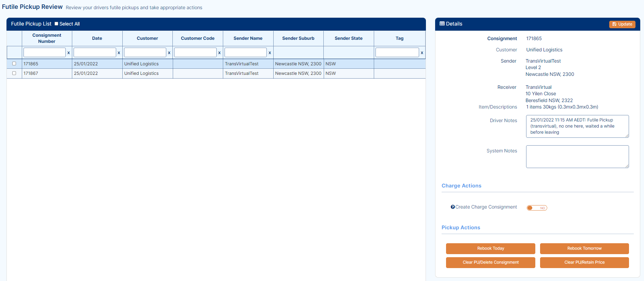Click the Pickup Actions heading
The image size is (644, 281).
coord(461,228)
